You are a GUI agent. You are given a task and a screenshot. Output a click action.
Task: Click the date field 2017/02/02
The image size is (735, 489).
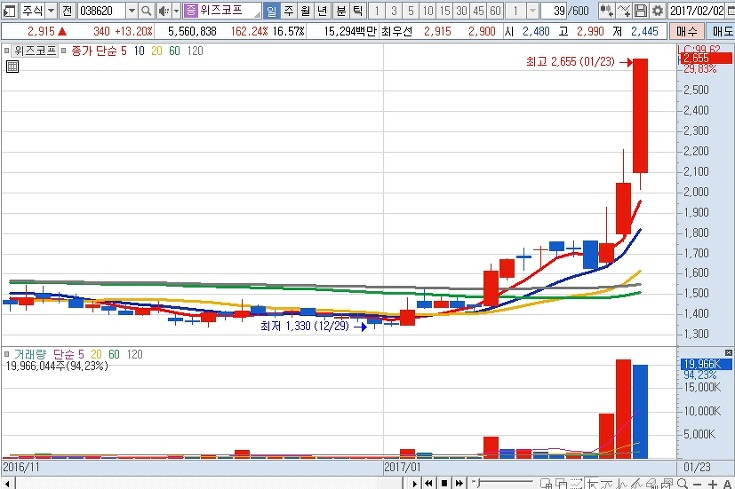697,10
